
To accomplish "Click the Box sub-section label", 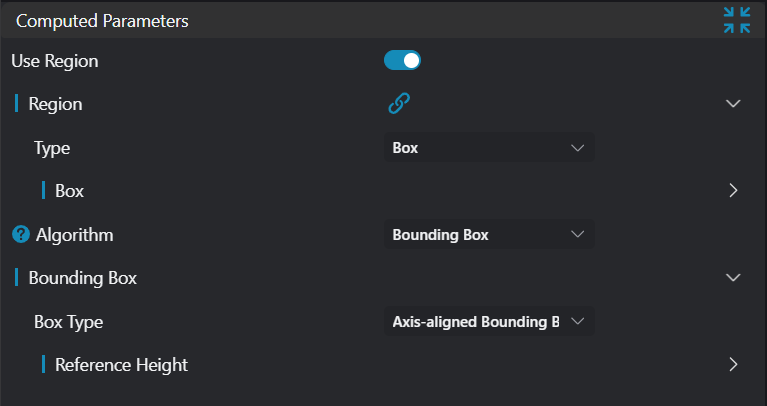I will pos(69,190).
